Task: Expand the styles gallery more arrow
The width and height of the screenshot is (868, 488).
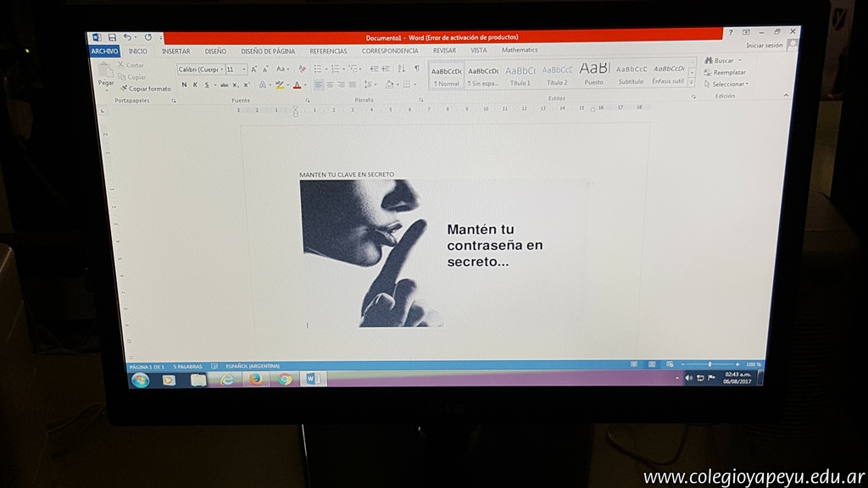Action: pos(692,83)
